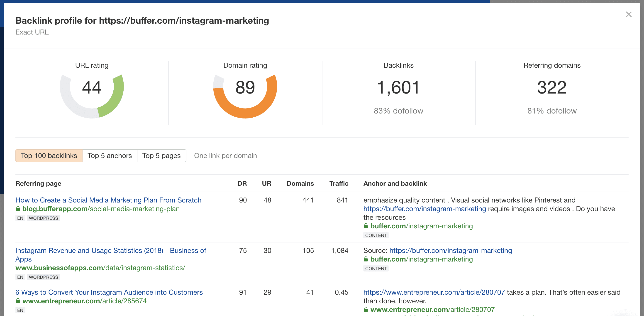Switch to Top 5 anchors tab
Image resolution: width=644 pixels, height=316 pixels.
(x=110, y=156)
